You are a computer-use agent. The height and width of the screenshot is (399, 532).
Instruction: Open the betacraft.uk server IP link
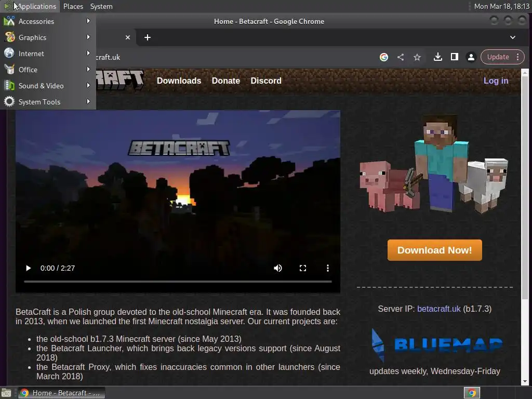[438, 309]
